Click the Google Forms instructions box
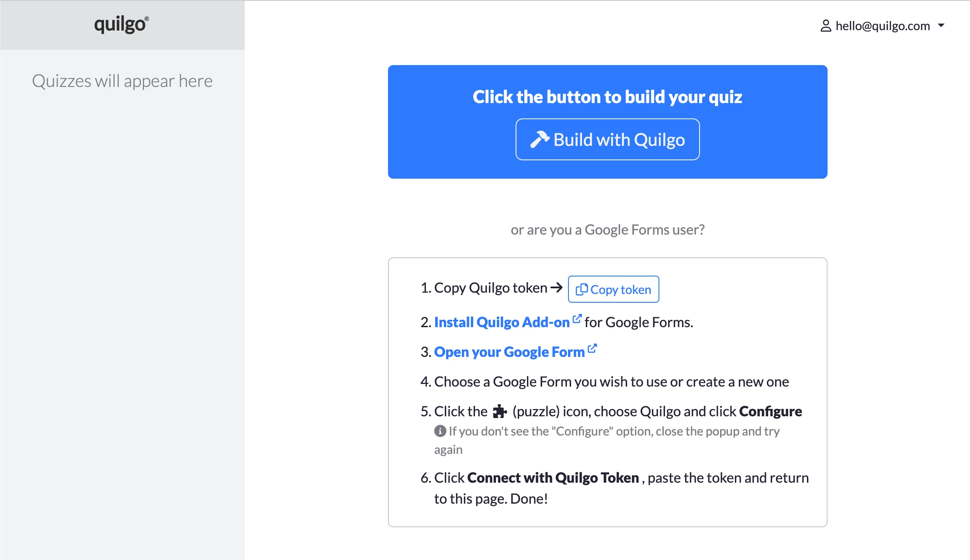This screenshot has height=560, width=970. (607, 393)
